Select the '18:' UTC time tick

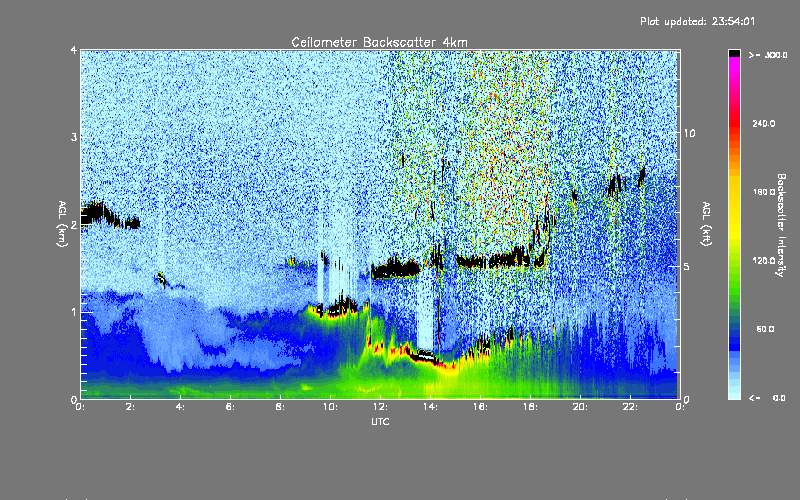tap(530, 407)
